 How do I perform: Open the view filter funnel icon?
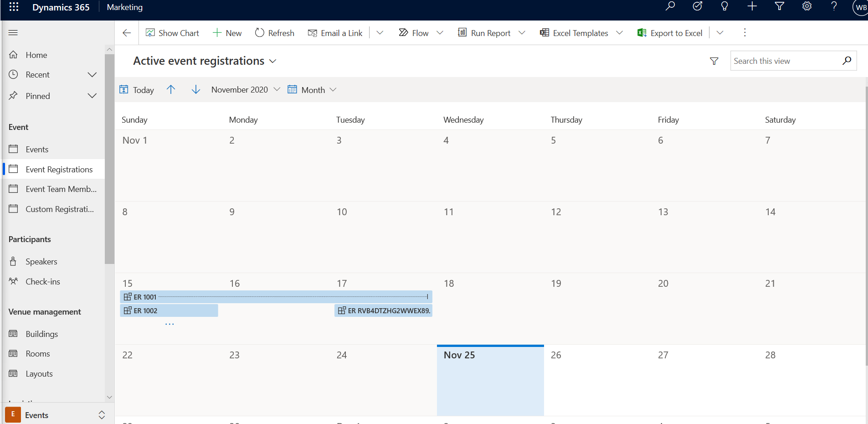pos(714,61)
